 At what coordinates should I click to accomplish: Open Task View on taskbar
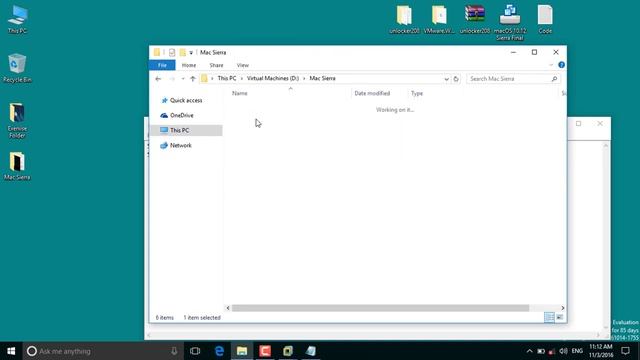point(195,351)
